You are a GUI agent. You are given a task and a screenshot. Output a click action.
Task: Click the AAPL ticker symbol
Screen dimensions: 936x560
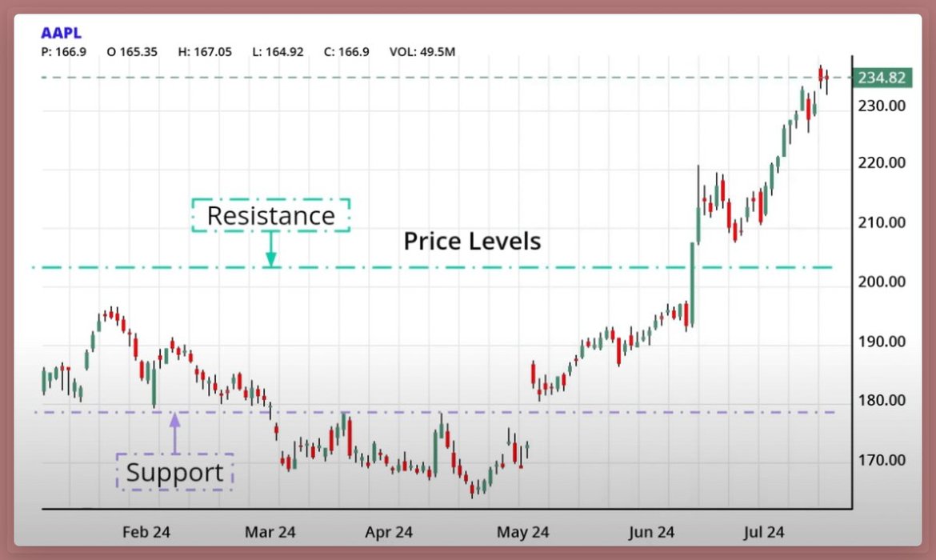[x=61, y=34]
